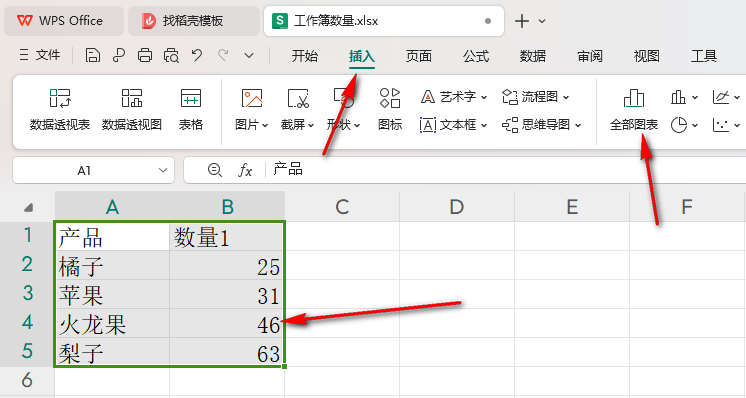Switch to the 插入 ribbon tab
This screenshot has width=746, height=398.
click(362, 56)
